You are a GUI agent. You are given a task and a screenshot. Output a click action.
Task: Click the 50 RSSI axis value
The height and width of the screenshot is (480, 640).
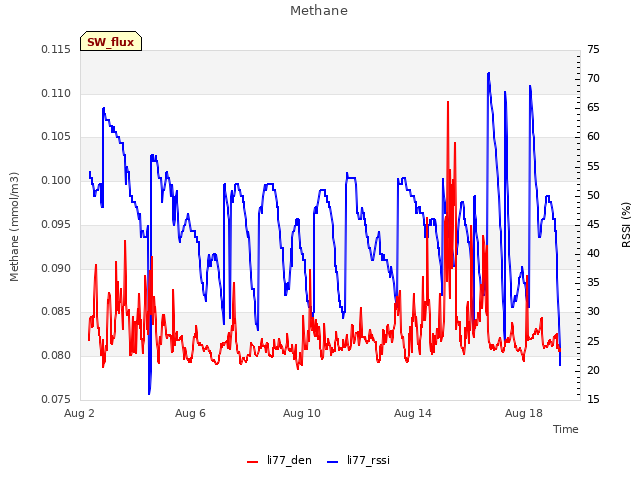click(x=593, y=196)
